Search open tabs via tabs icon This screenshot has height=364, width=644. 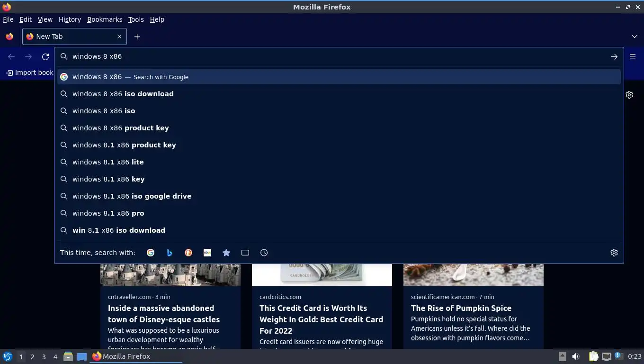click(245, 253)
